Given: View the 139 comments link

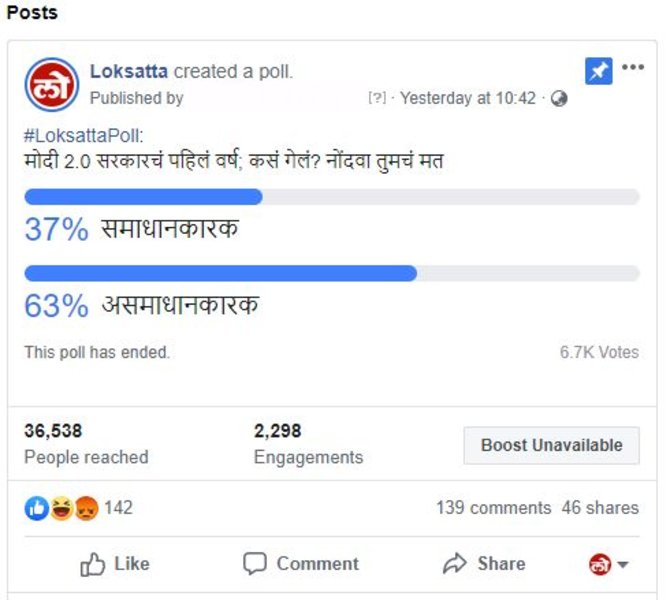Looking at the screenshot, I should coord(494,508).
